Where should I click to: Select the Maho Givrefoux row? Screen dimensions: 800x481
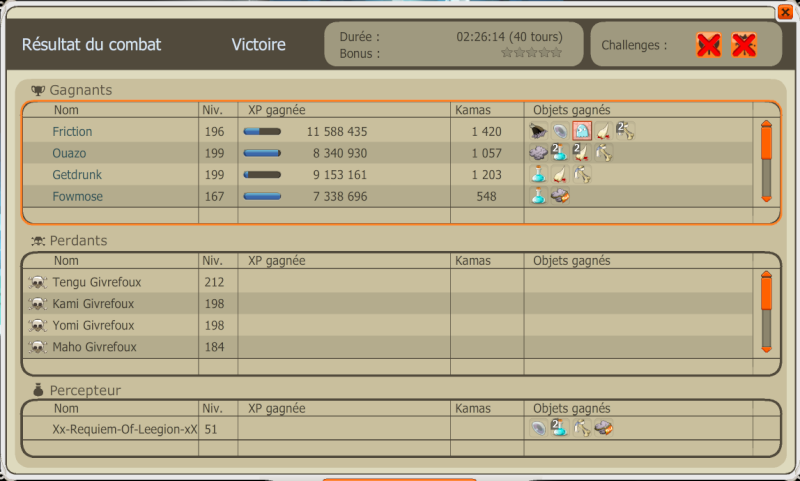(388, 347)
